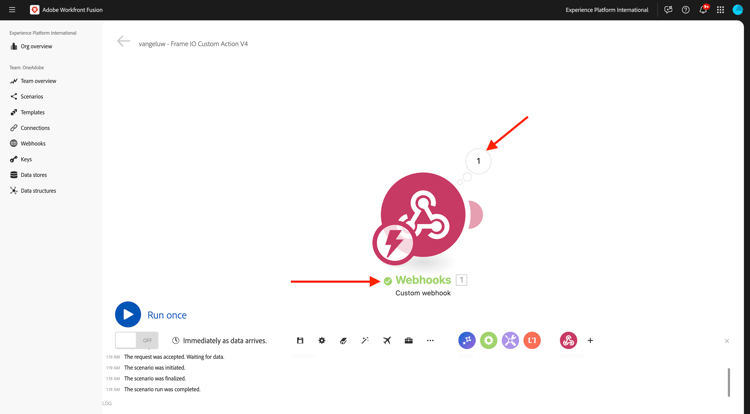Click the module number box 1
The width and height of the screenshot is (750, 414).
point(462,280)
